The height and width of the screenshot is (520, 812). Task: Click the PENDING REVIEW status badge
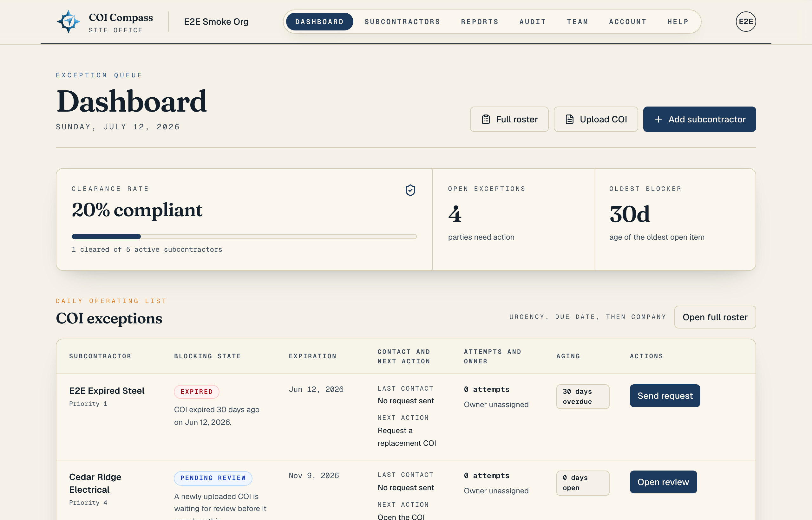(213, 478)
